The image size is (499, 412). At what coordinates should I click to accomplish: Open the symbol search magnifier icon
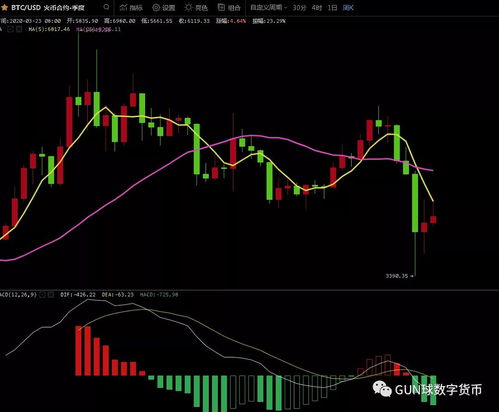(106, 7)
